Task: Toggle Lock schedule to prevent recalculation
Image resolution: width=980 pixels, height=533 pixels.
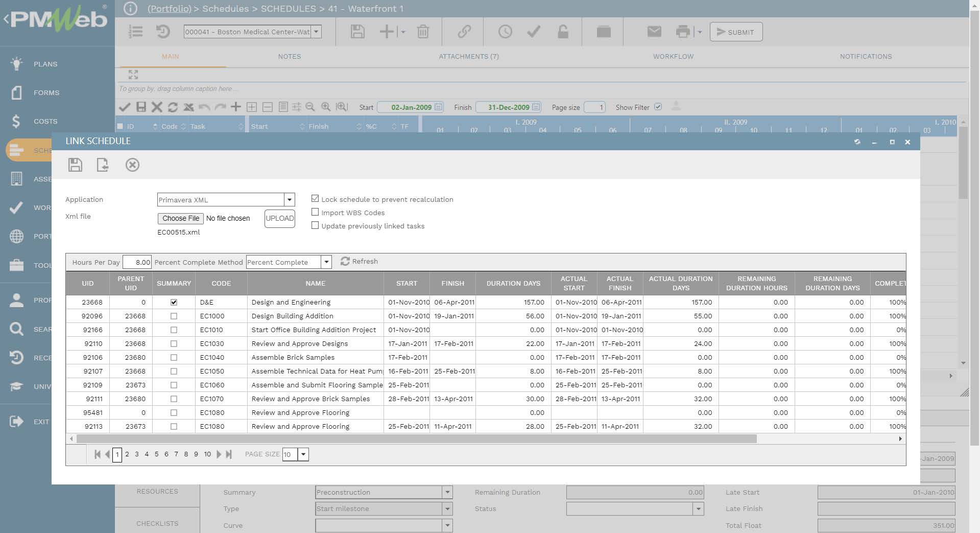Action: tap(315, 199)
